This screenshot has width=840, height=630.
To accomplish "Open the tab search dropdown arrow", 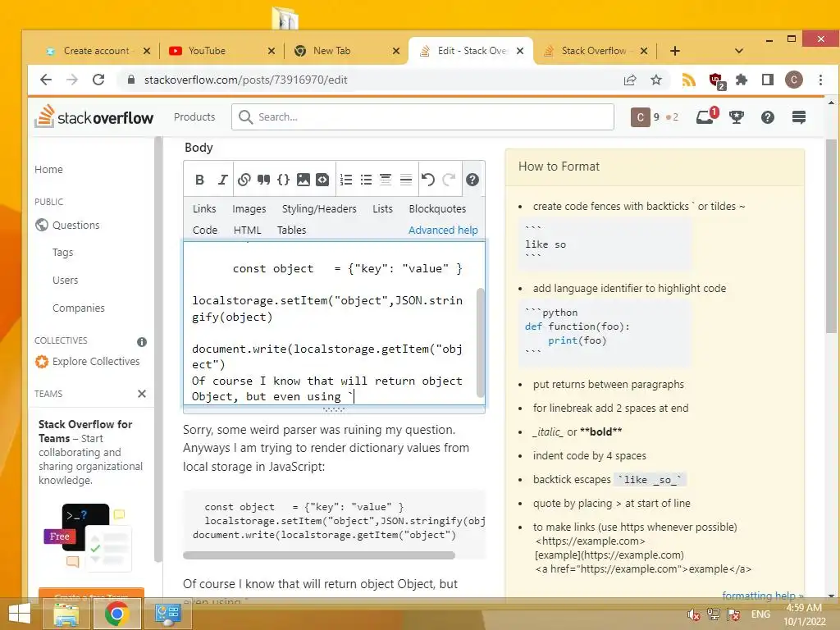I will coord(739,51).
